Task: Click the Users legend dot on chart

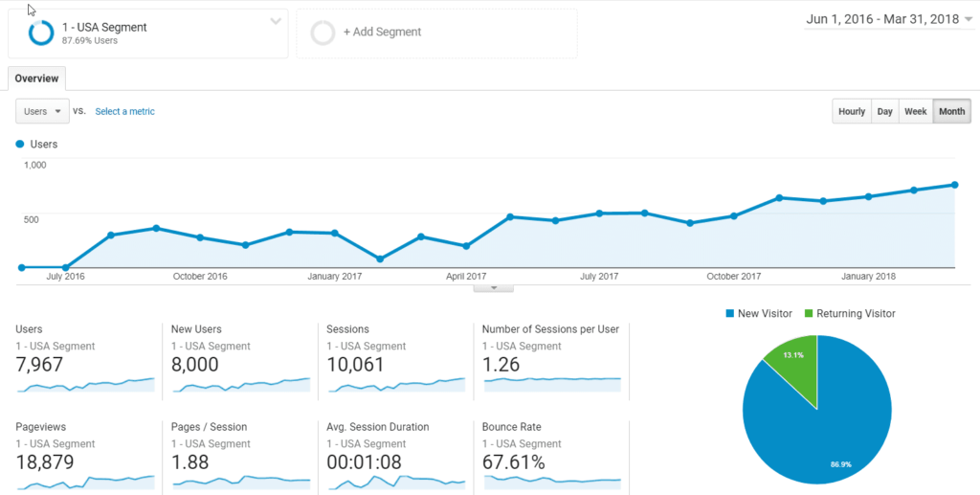Action: tap(20, 145)
